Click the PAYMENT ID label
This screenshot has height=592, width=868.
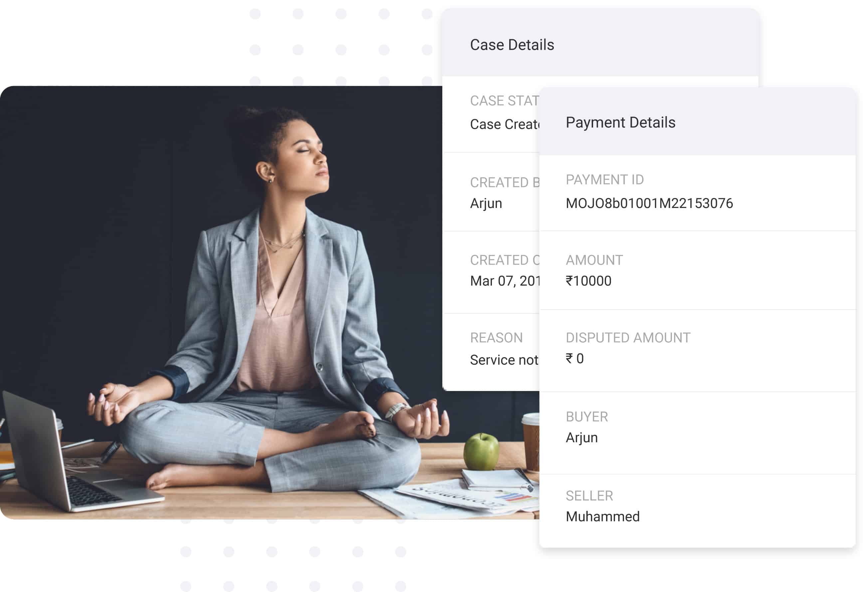[x=605, y=180]
